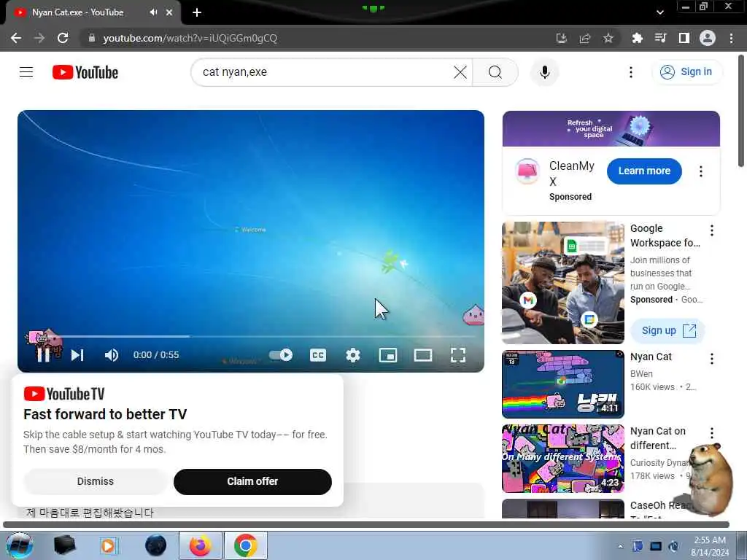Mute the Nyan Cat.exe tab audio
747x560 pixels.
click(x=153, y=12)
